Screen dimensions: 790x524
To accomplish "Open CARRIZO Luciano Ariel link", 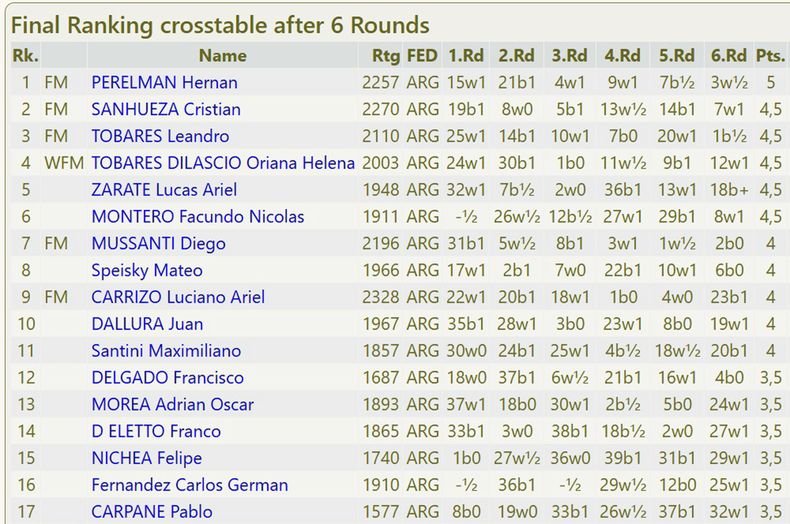I will point(178,297).
